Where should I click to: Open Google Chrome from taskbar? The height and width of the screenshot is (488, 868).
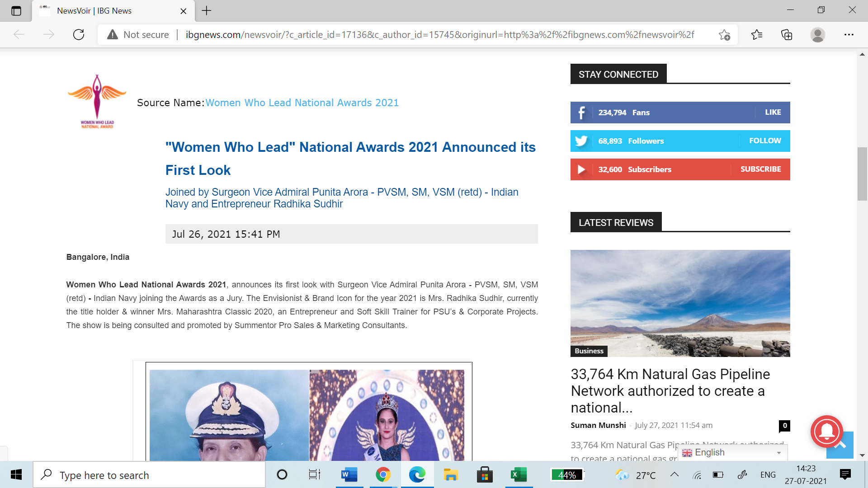pyautogui.click(x=383, y=475)
